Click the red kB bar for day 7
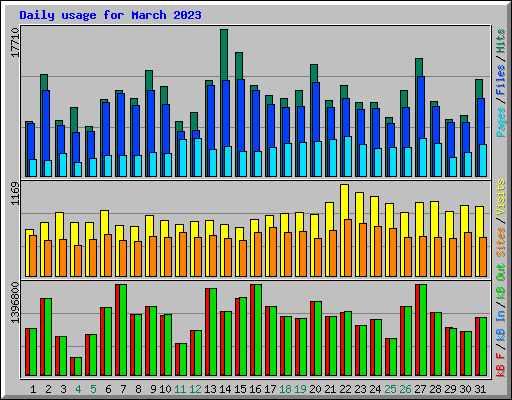This screenshot has height=400, width=512. pyautogui.click(x=117, y=330)
